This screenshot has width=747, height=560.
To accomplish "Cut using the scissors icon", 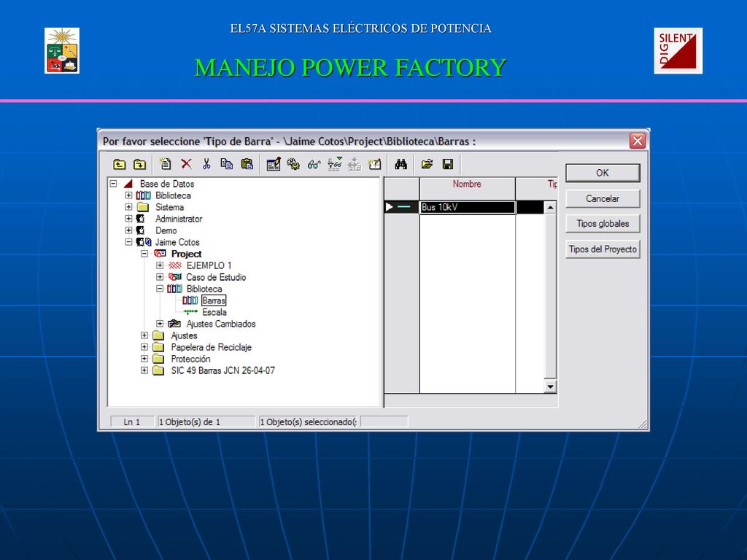I will pos(206,164).
